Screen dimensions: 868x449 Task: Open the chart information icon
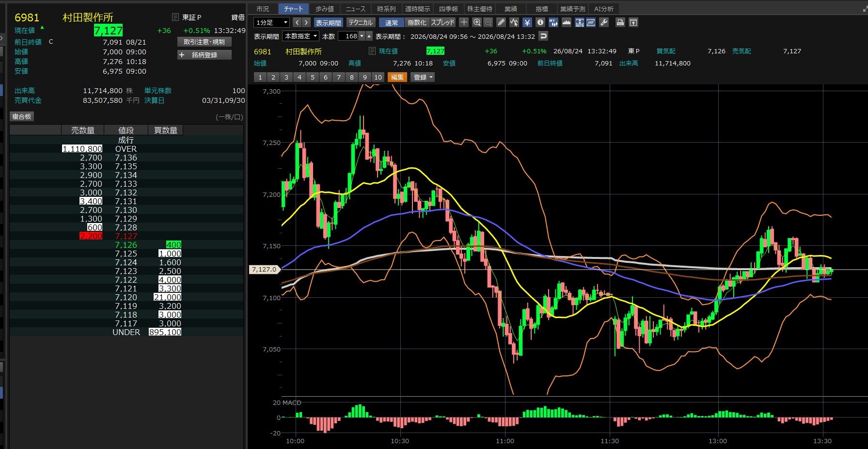[x=540, y=22]
